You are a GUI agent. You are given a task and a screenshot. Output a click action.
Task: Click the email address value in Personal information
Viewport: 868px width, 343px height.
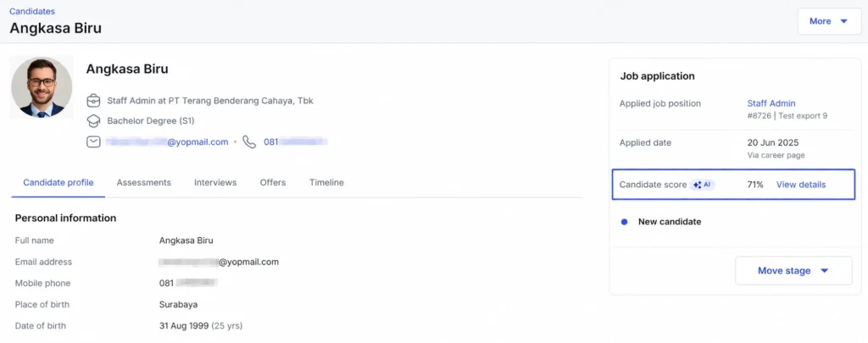coord(219,263)
